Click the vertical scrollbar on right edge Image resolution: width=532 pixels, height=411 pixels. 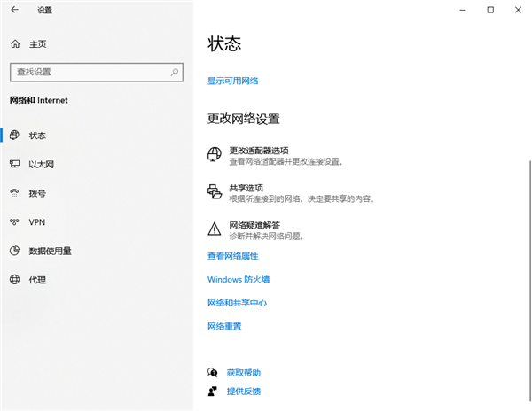[x=529, y=281]
